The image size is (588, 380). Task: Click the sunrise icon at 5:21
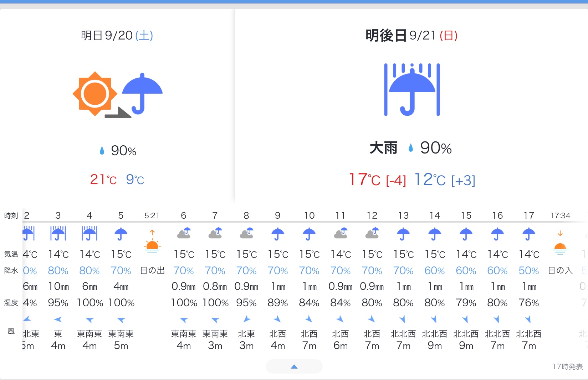point(152,242)
